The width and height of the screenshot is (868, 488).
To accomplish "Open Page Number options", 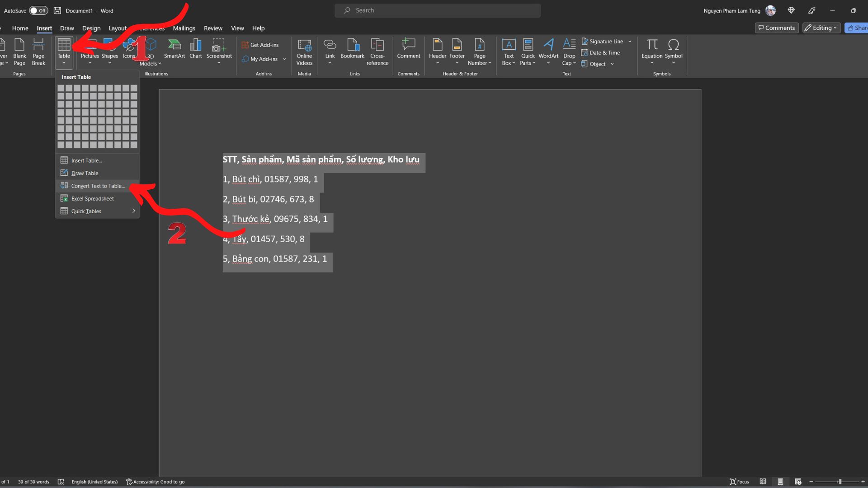I will (x=480, y=52).
